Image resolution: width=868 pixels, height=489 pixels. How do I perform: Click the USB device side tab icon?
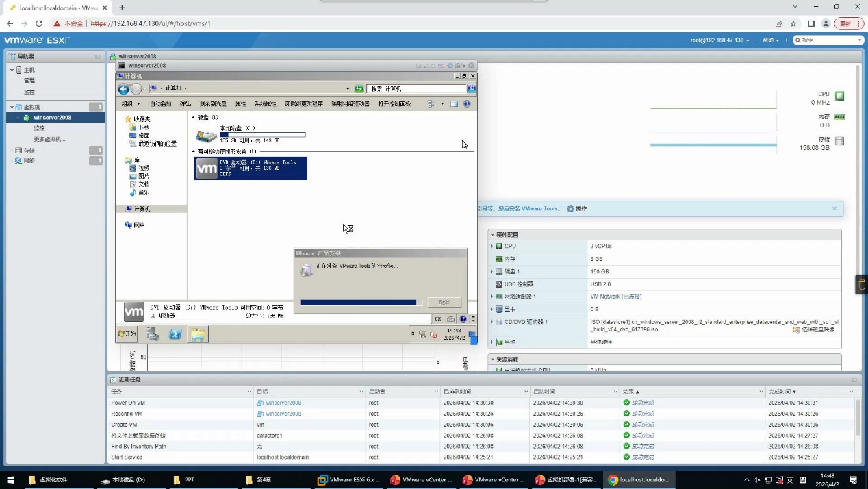pos(862,285)
